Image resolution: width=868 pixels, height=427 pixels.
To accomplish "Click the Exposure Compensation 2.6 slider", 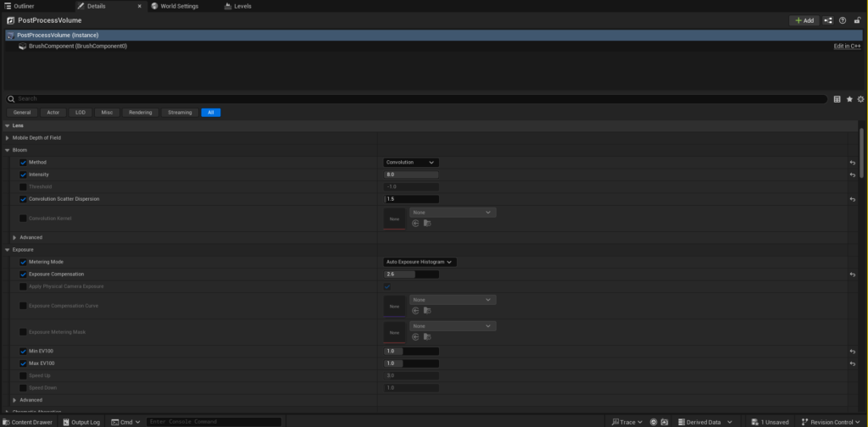I will pyautogui.click(x=411, y=274).
